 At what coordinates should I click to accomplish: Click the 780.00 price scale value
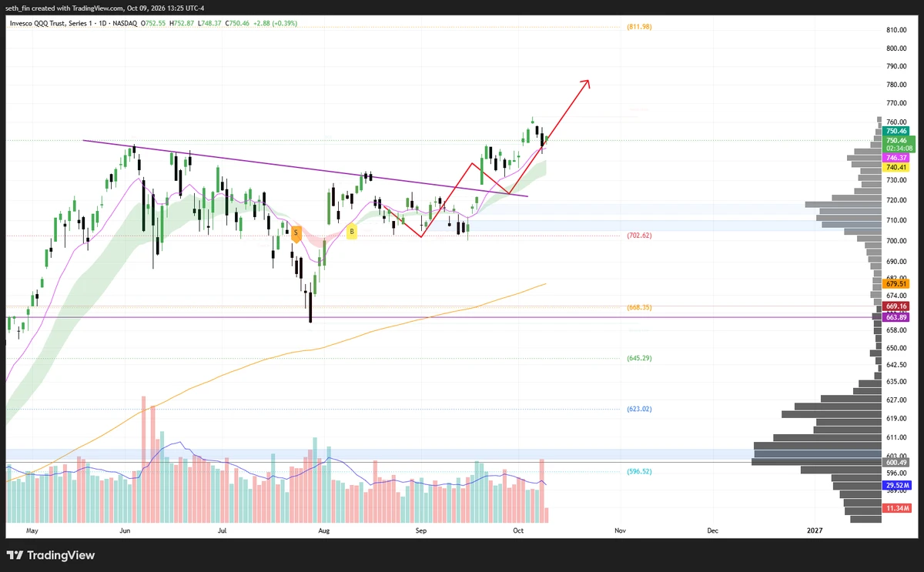896,85
